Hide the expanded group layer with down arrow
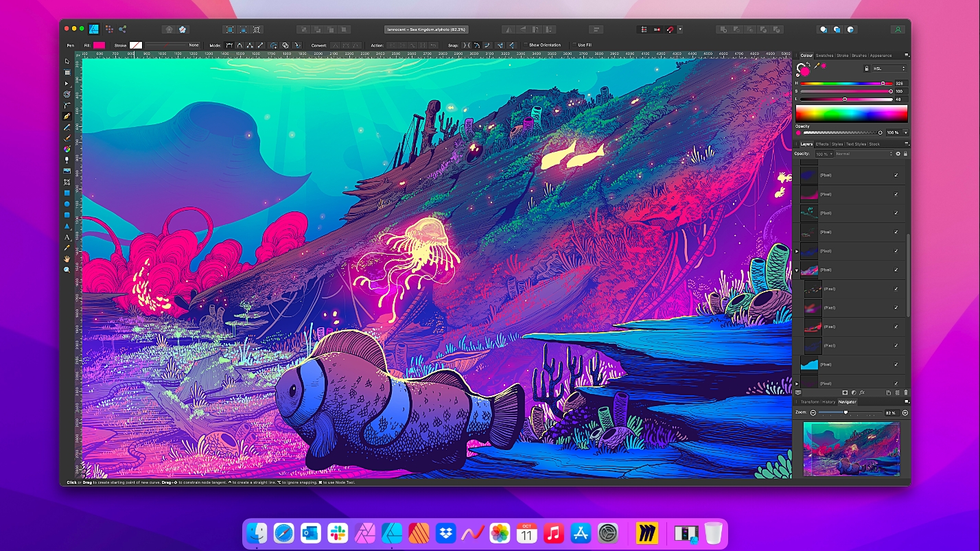Viewport: 980px width, 551px height. tap(896, 270)
